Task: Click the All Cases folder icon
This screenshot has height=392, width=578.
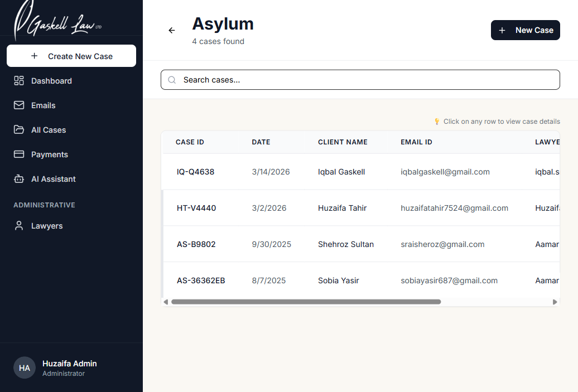Action: (19, 130)
